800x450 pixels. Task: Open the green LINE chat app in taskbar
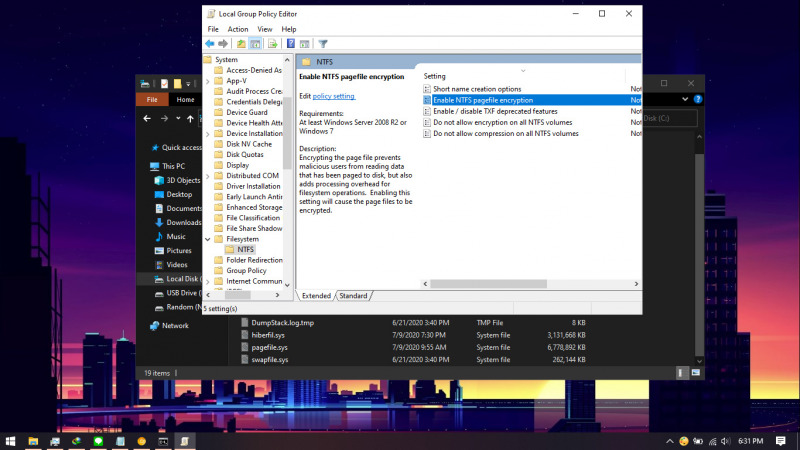[x=98, y=441]
